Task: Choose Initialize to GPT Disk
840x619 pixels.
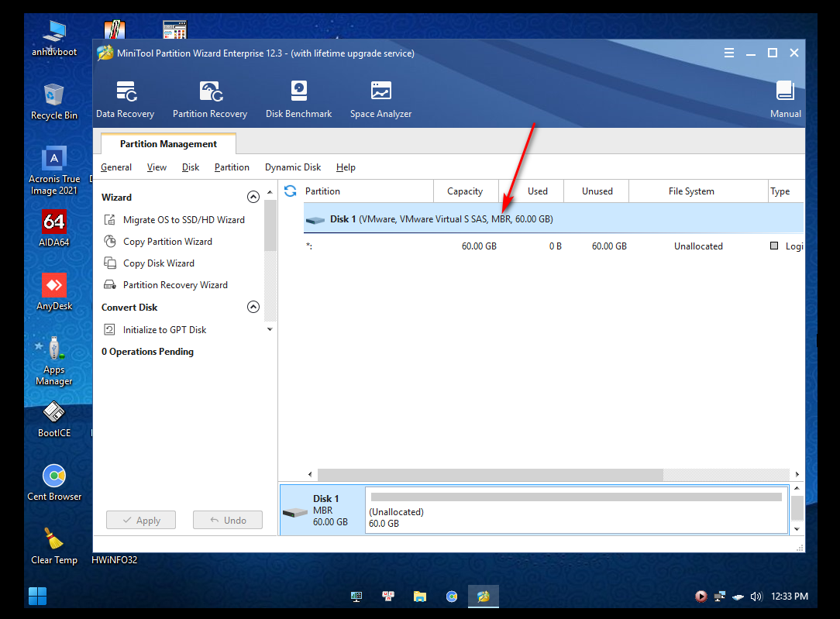Action: 155,330
